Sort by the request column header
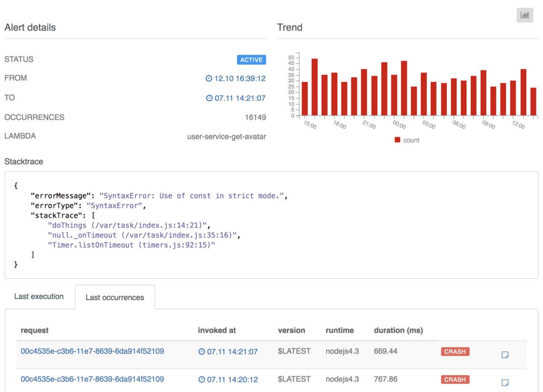This screenshot has height=392, width=543. coord(34,331)
